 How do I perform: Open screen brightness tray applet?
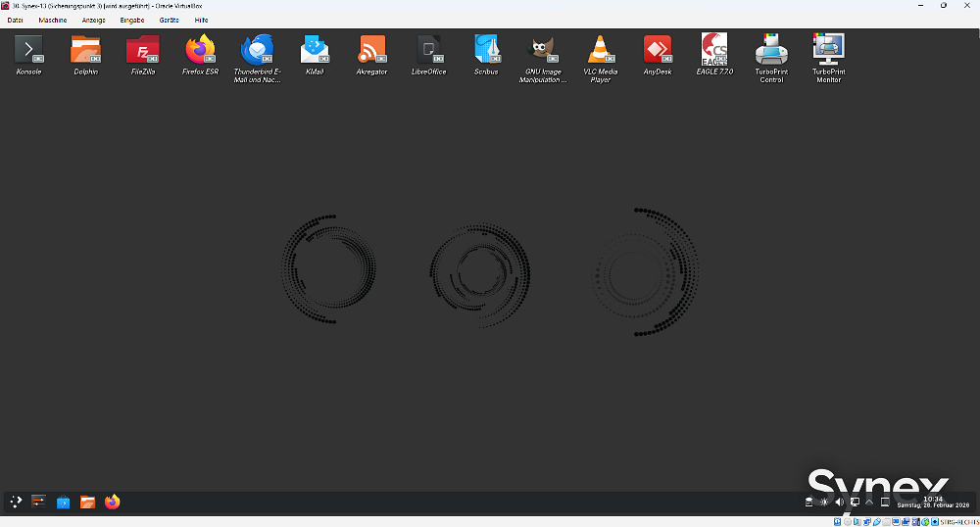tap(824, 502)
